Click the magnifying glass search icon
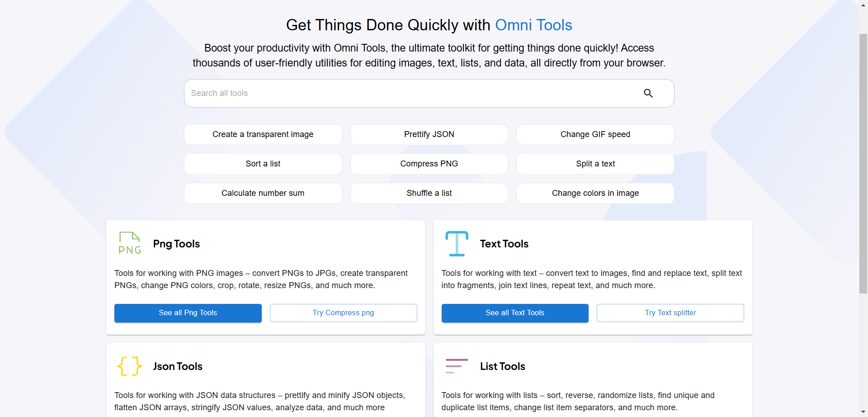 pos(648,93)
